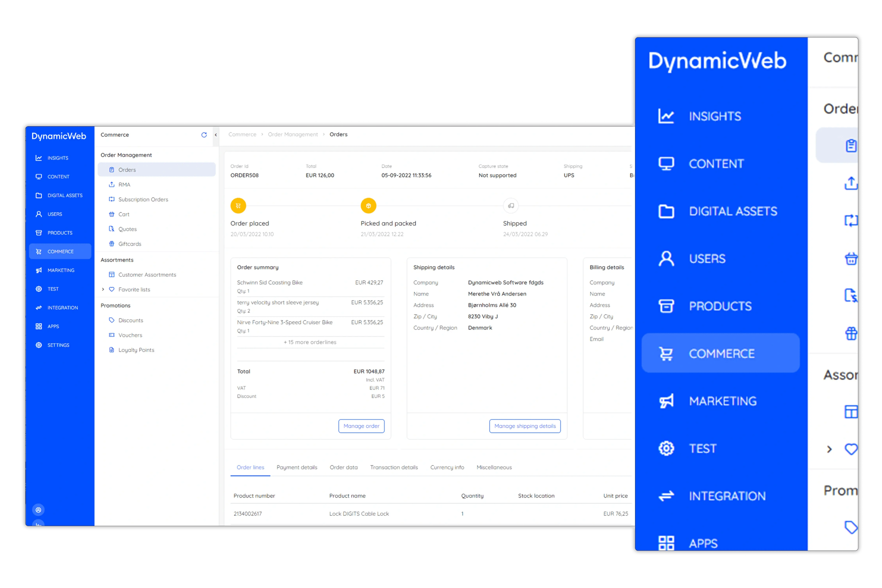Open RMA under Order Management
Image resolution: width=882 pixels, height=588 pixels.
click(x=124, y=185)
